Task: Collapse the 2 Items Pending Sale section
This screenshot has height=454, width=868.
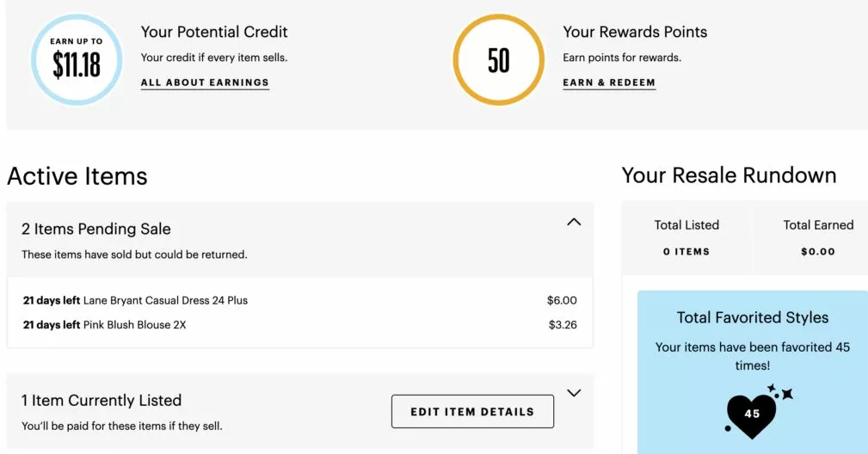Action: coord(574,223)
